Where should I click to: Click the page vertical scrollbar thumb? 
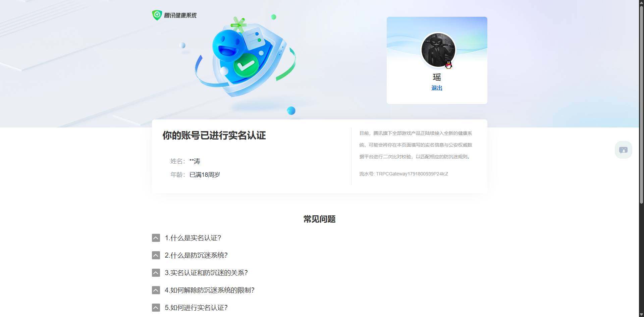pyautogui.click(x=641, y=104)
